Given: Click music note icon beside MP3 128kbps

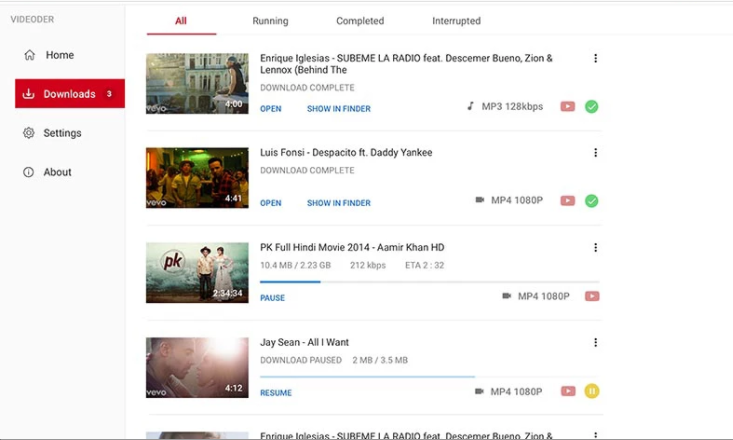Looking at the screenshot, I should (470, 106).
